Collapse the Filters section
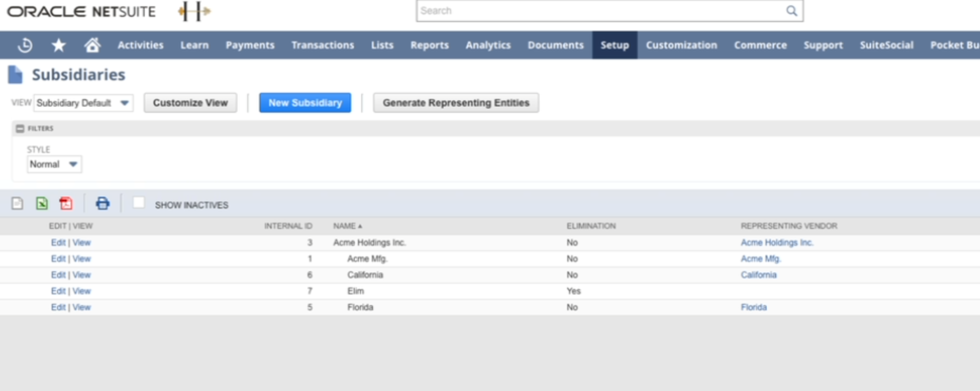 (x=20, y=128)
